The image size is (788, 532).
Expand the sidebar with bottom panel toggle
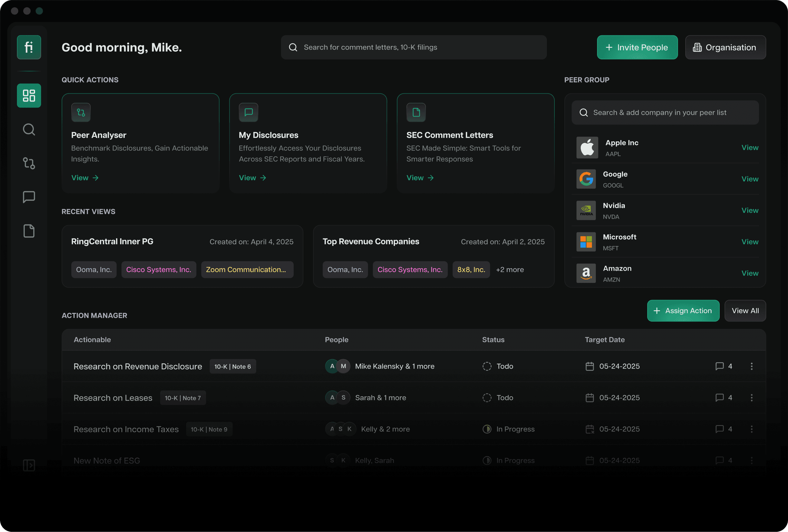click(29, 465)
